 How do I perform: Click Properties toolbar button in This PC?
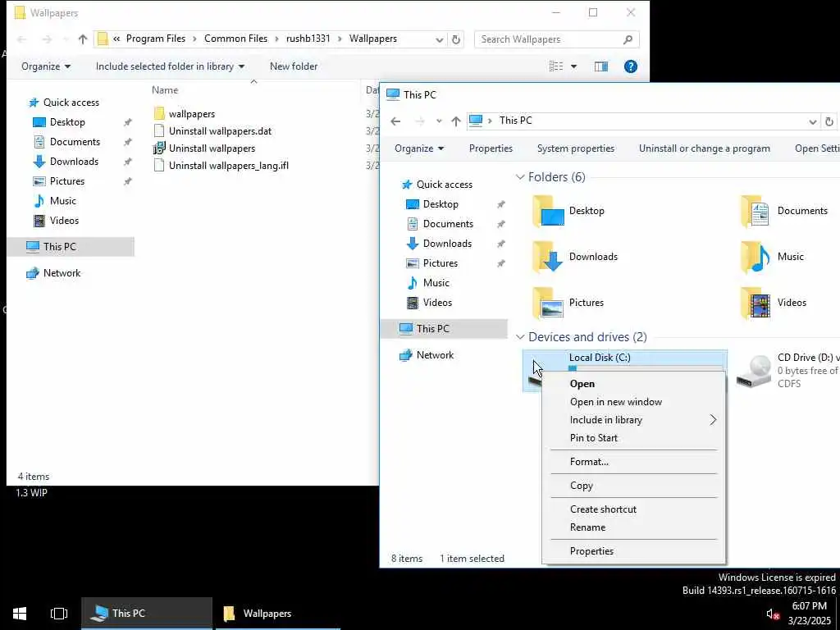click(491, 148)
